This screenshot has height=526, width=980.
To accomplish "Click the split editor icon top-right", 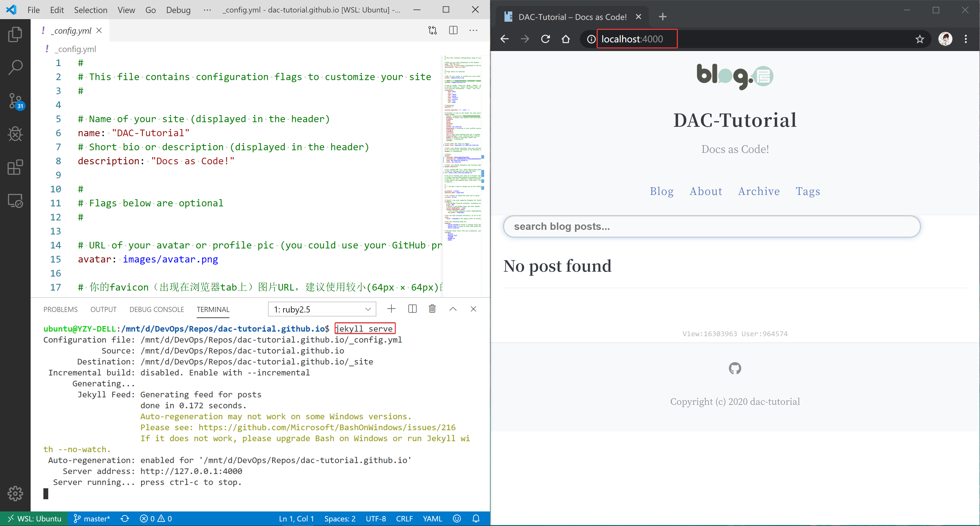I will click(454, 30).
